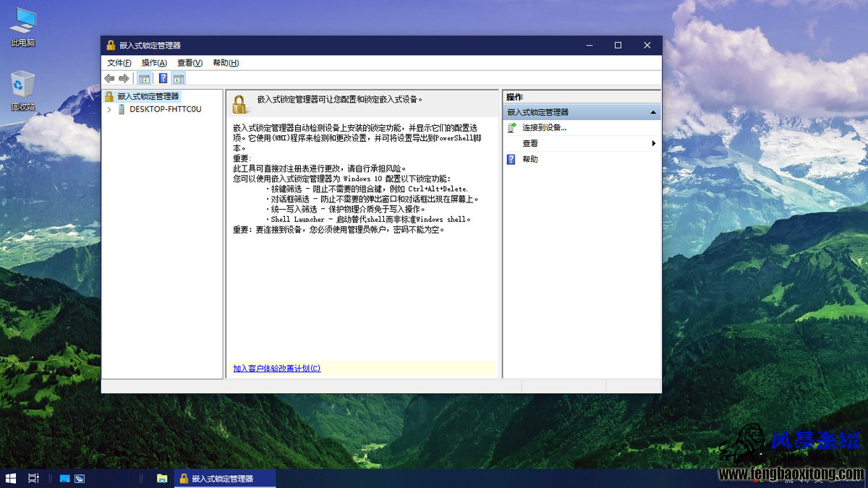Click 帮助 in the actions pane
Viewport: 868px width, 488px height.
coord(530,159)
